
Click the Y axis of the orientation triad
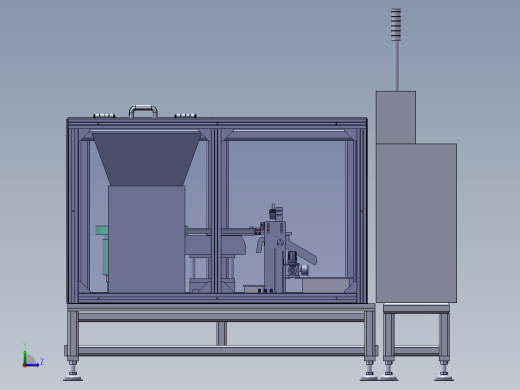click(x=25, y=354)
